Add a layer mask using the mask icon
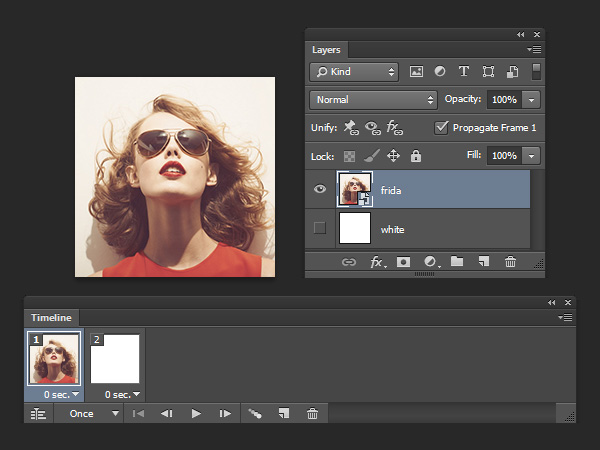Viewport: 600px width, 450px height. [404, 262]
